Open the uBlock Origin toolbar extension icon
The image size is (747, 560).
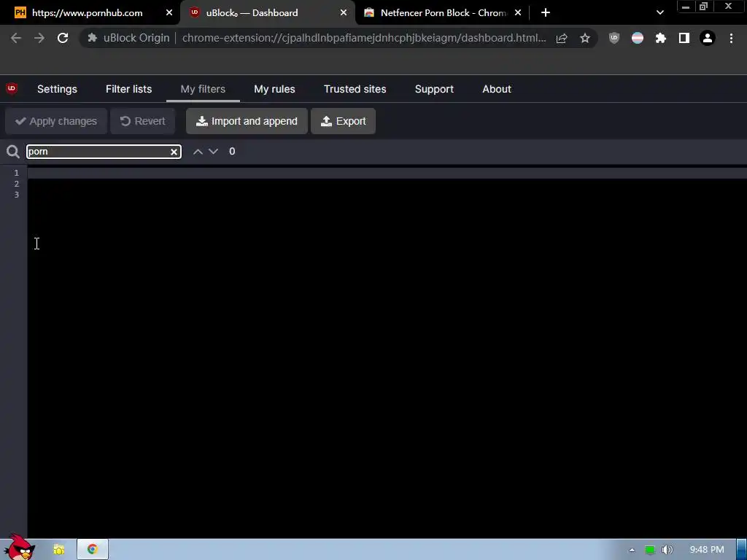[x=614, y=38]
